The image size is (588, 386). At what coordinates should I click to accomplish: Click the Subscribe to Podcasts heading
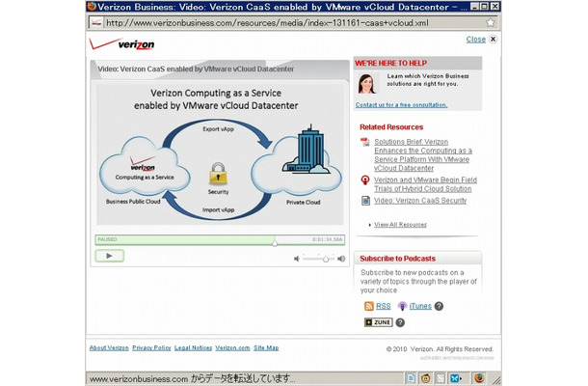pyautogui.click(x=397, y=259)
